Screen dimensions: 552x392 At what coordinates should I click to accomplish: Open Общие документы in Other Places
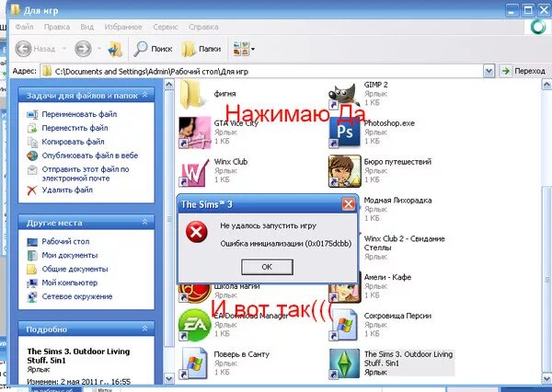click(75, 269)
